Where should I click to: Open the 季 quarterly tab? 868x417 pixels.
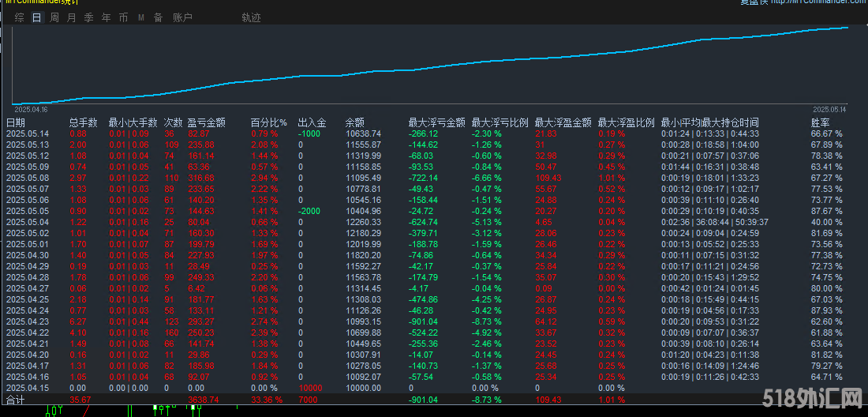click(x=88, y=17)
